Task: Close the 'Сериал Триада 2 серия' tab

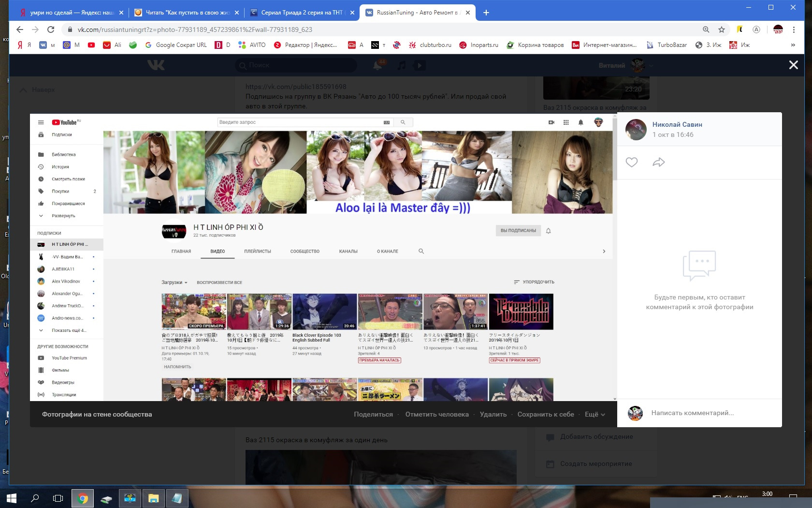Action: (x=352, y=13)
